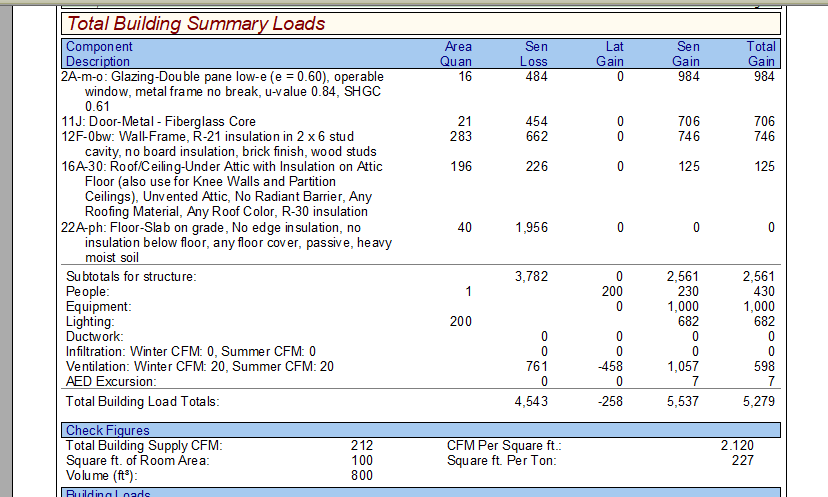Select CFM per square foot value 2.120
Viewport: 828px width, 497px height.
click(x=738, y=446)
